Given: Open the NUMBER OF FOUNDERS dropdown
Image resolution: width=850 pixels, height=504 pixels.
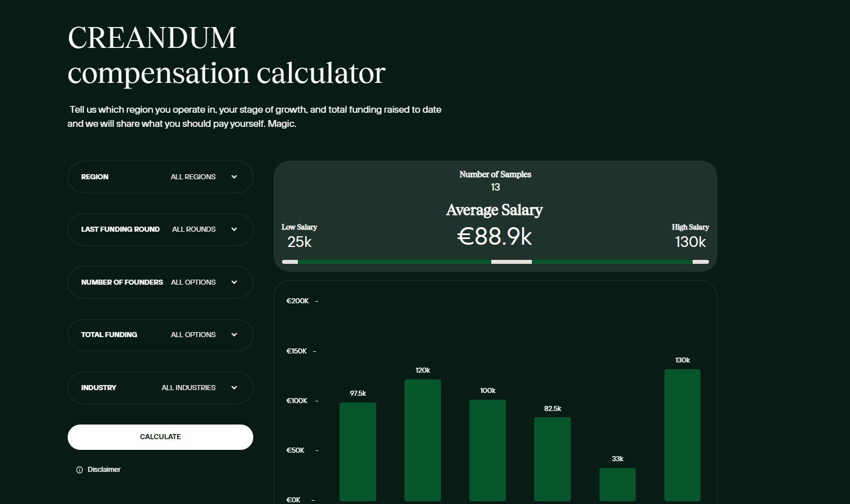Looking at the screenshot, I should (x=160, y=282).
